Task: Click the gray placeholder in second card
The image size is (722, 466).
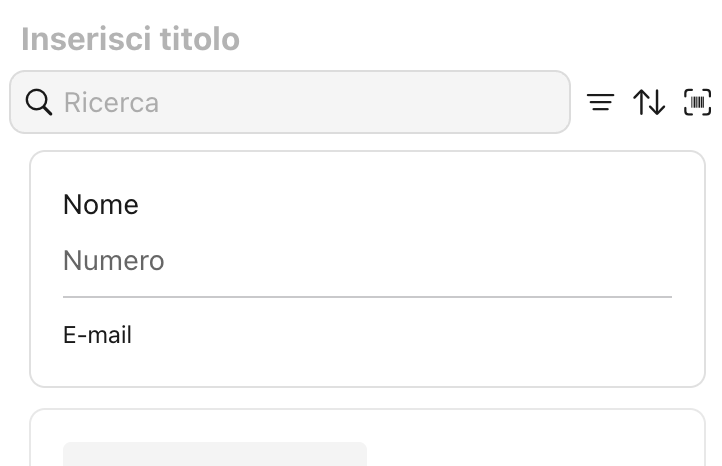Action: click(215, 454)
